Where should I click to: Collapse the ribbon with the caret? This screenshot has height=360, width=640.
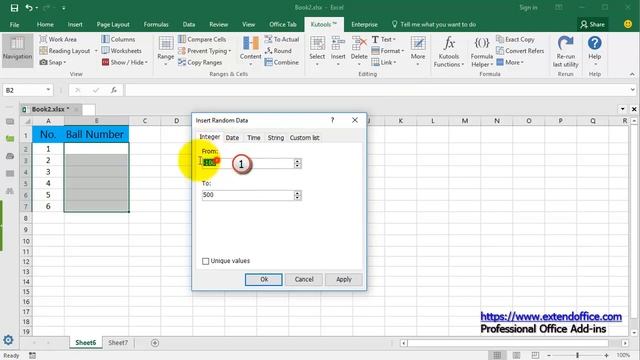pos(632,74)
